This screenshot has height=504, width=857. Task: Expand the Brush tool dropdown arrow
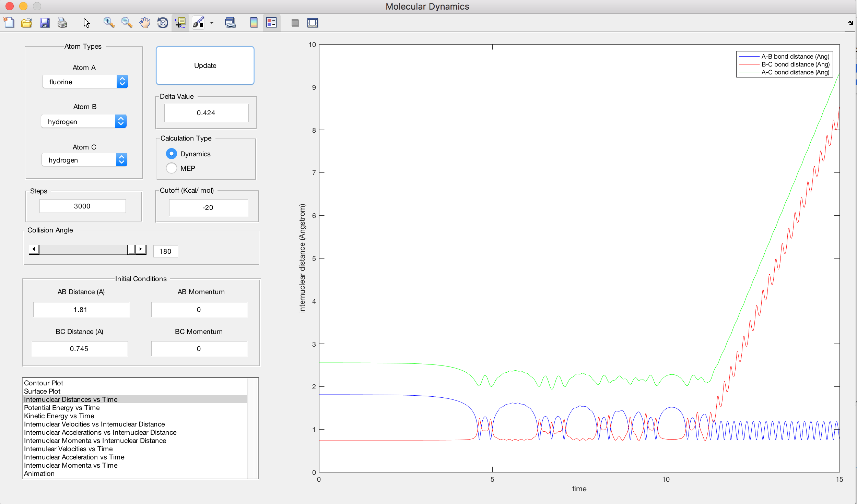(x=212, y=23)
